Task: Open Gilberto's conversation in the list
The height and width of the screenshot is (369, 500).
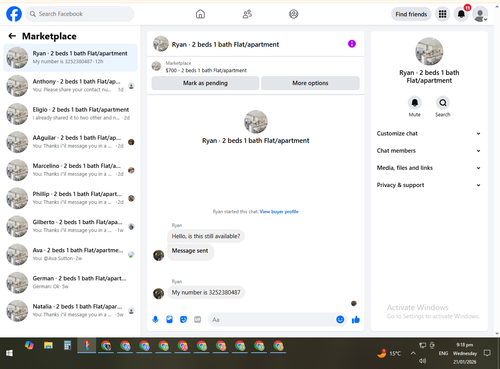Action: [x=70, y=226]
